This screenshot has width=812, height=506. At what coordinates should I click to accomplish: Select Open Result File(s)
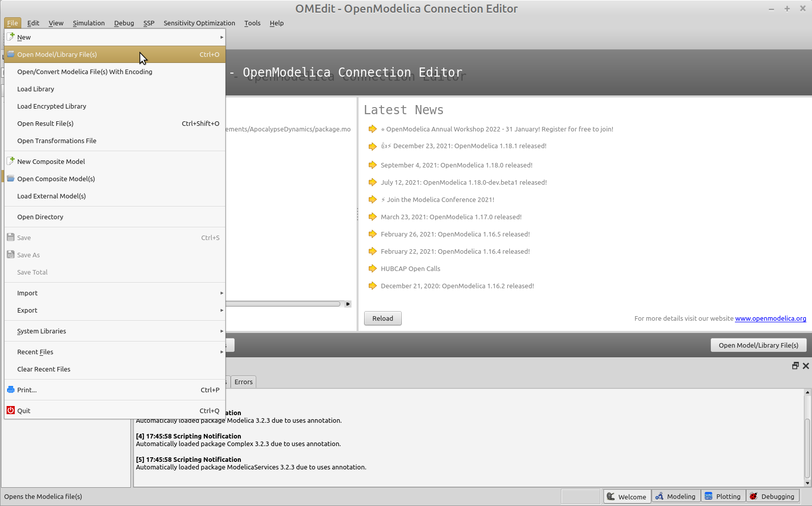point(115,123)
